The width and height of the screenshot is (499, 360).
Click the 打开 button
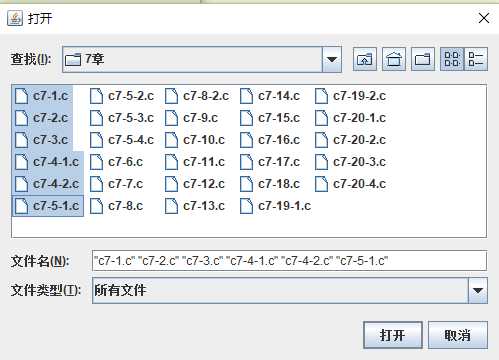tap(393, 335)
